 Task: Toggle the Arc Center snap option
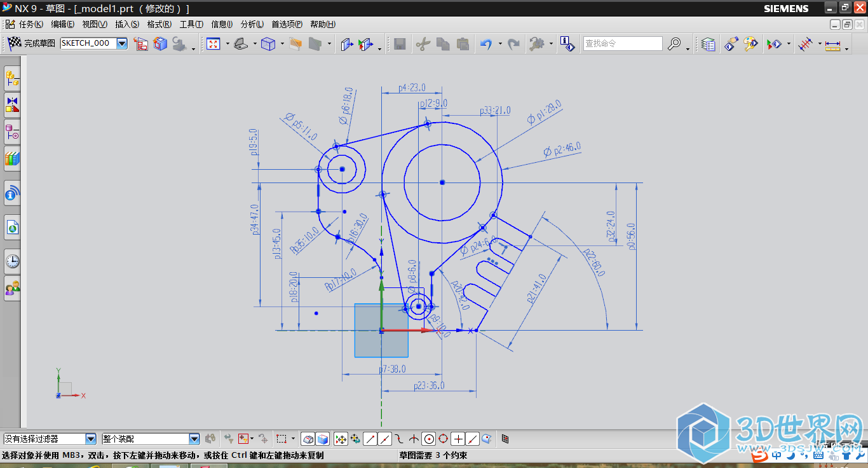coord(429,439)
